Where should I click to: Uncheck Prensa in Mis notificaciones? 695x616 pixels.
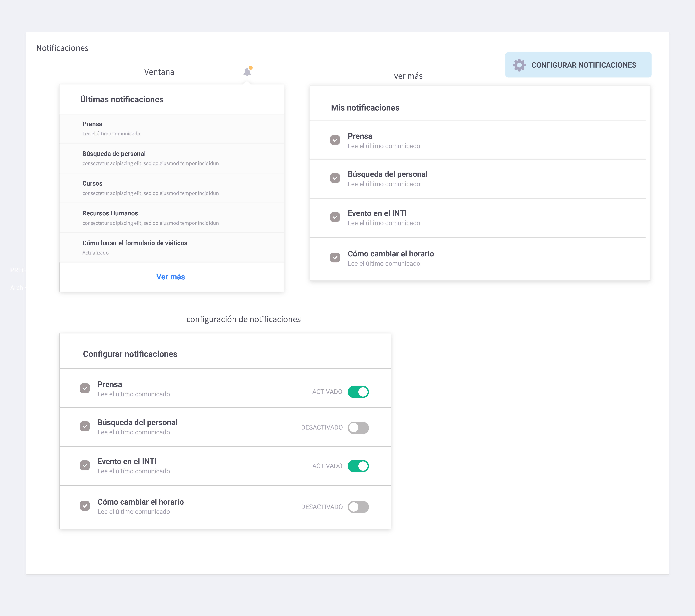pyautogui.click(x=335, y=140)
